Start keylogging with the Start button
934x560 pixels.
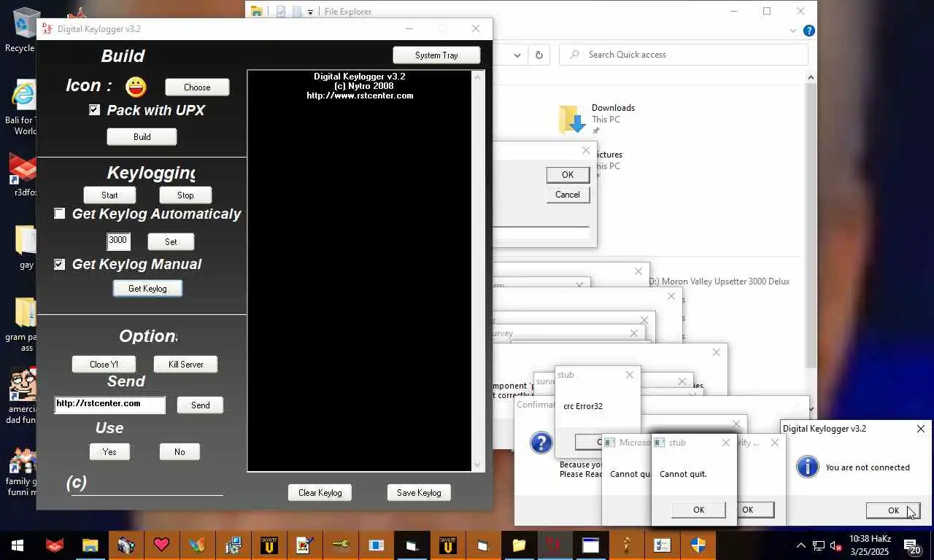[x=109, y=195]
